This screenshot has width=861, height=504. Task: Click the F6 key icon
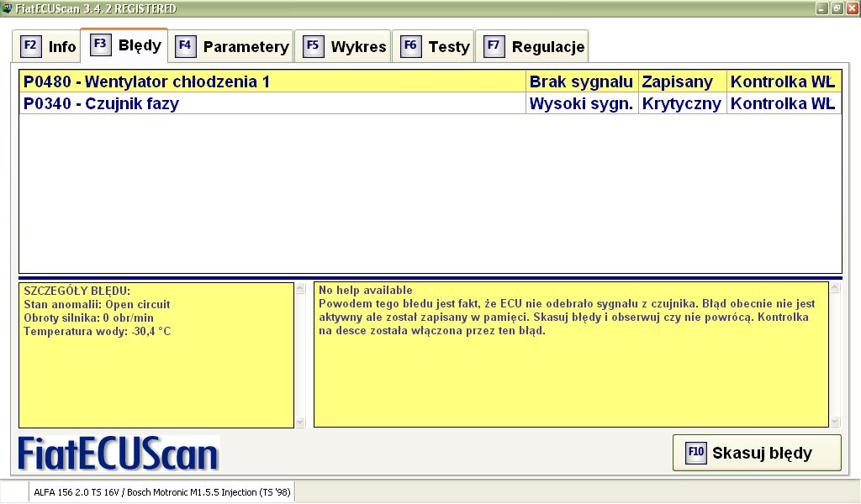point(410,46)
